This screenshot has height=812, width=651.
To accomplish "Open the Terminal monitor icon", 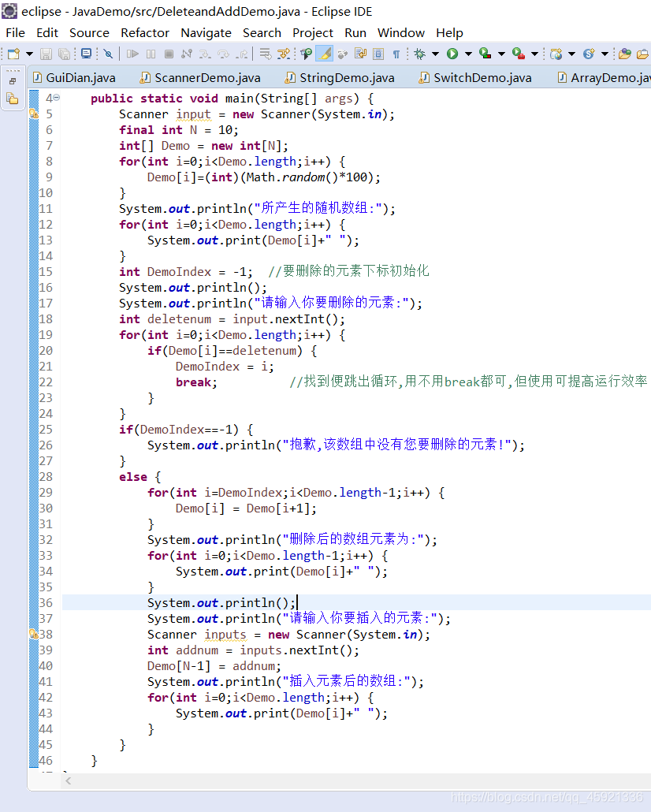I will coord(87,54).
